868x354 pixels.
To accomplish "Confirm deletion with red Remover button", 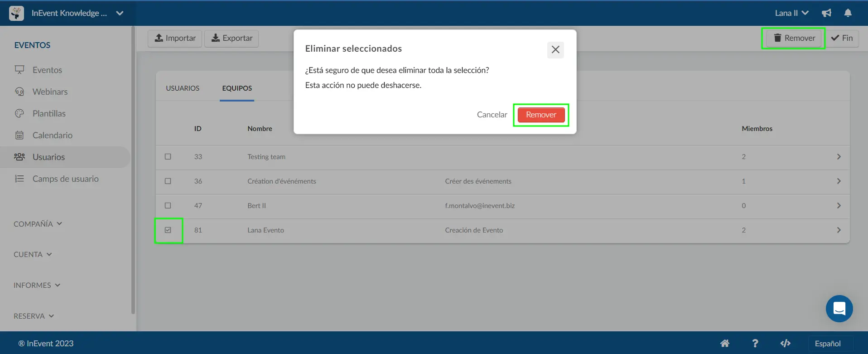I will pos(541,115).
